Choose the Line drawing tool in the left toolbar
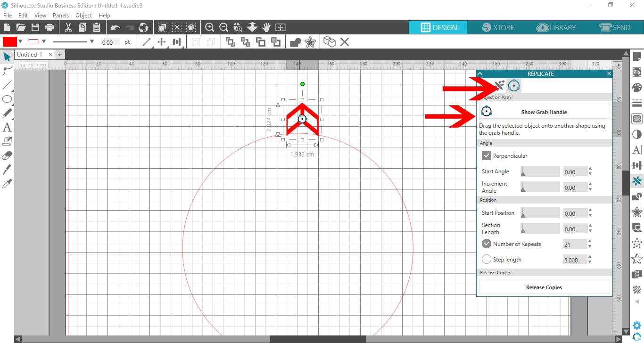The width and height of the screenshot is (644, 343). [7, 85]
